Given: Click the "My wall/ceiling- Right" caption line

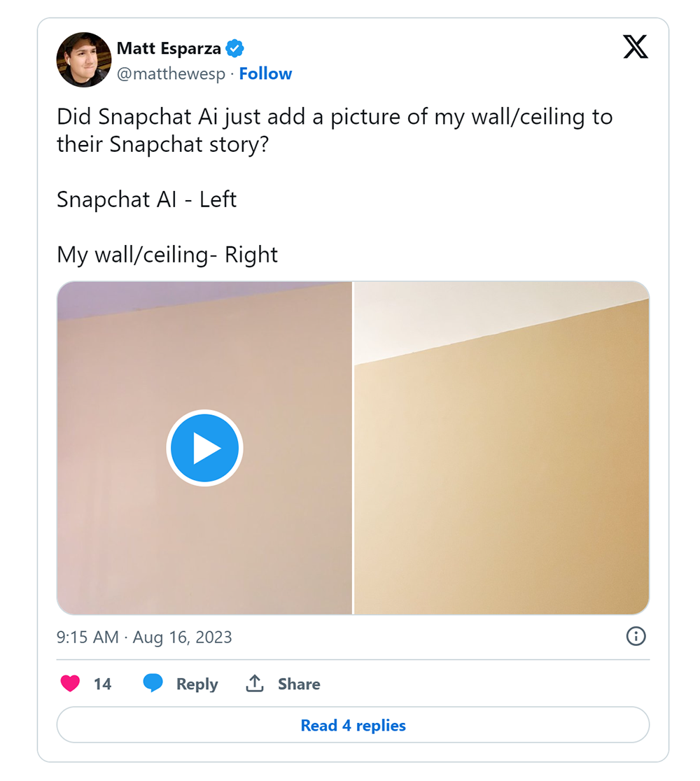Looking at the screenshot, I should pyautogui.click(x=167, y=255).
